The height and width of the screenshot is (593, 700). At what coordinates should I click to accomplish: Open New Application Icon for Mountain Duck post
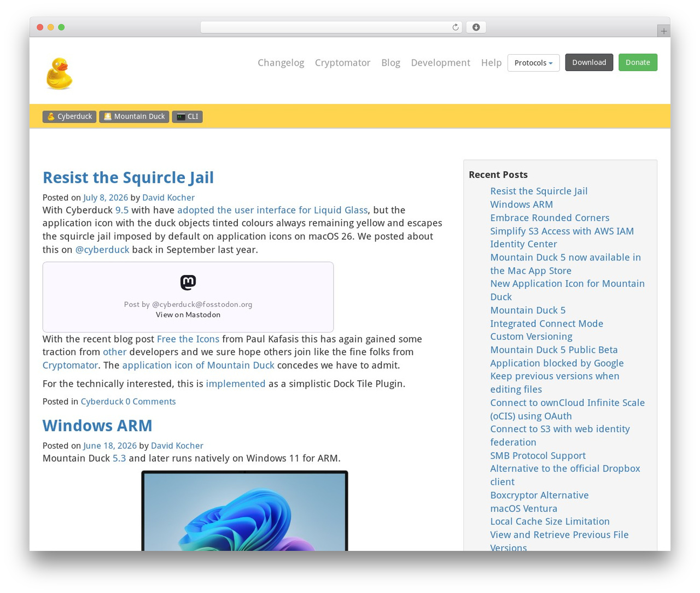567,290
